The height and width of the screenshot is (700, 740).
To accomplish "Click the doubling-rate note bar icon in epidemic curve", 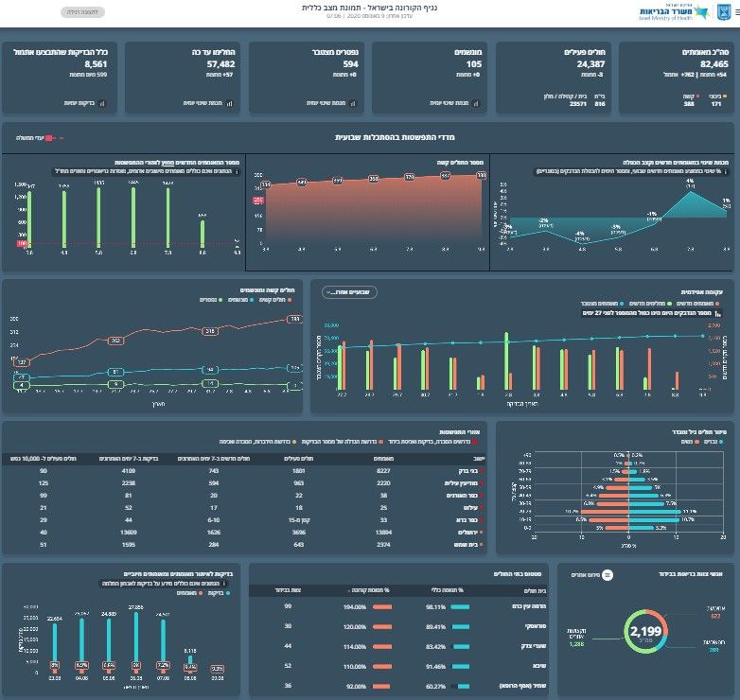I will [718, 313].
